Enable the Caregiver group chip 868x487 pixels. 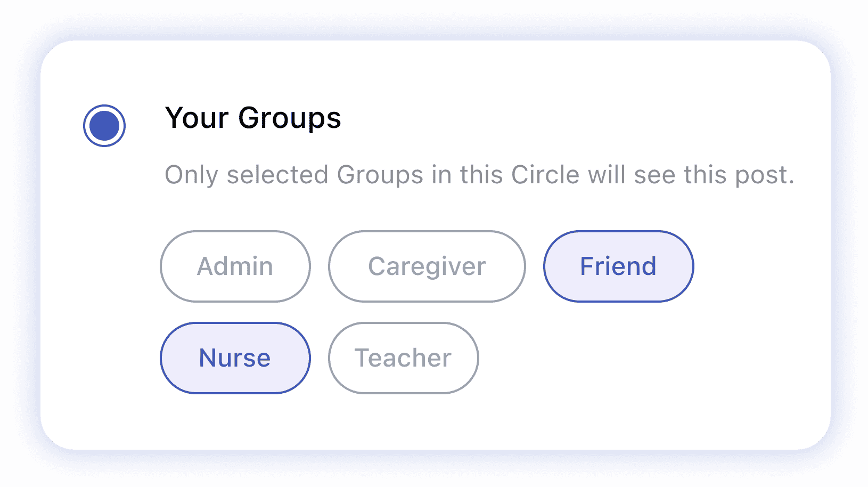pos(427,266)
